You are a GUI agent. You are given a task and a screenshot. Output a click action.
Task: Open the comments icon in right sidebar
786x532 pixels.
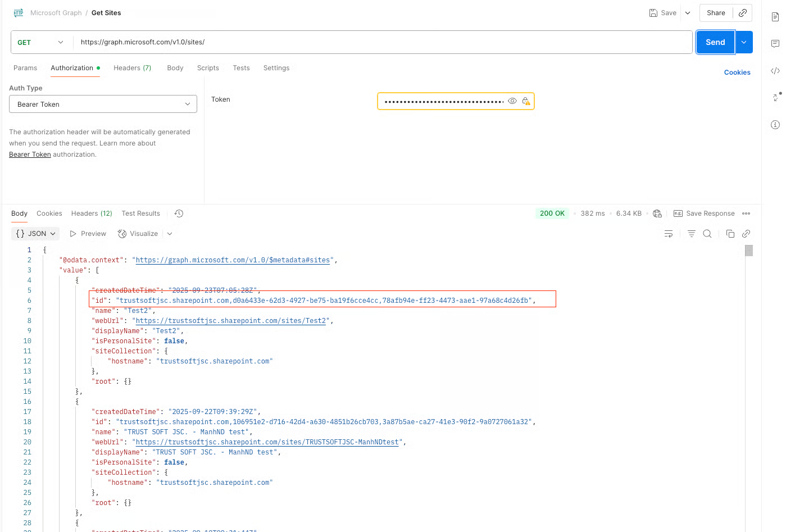coord(775,44)
